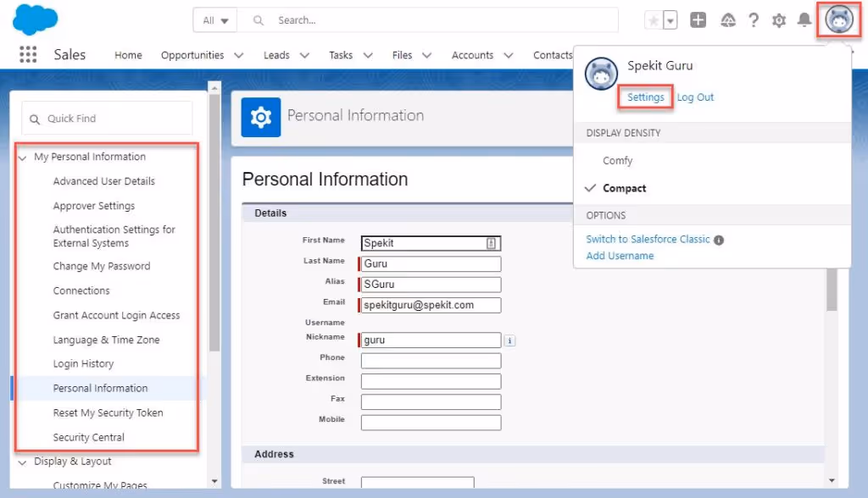The width and height of the screenshot is (868, 498).
Task: Expand the Leads tab dropdown chevron
Action: [x=304, y=55]
